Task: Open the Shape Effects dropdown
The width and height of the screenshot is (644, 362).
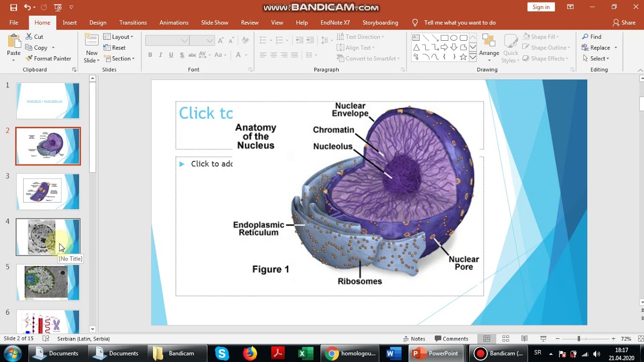Action: 545,58
